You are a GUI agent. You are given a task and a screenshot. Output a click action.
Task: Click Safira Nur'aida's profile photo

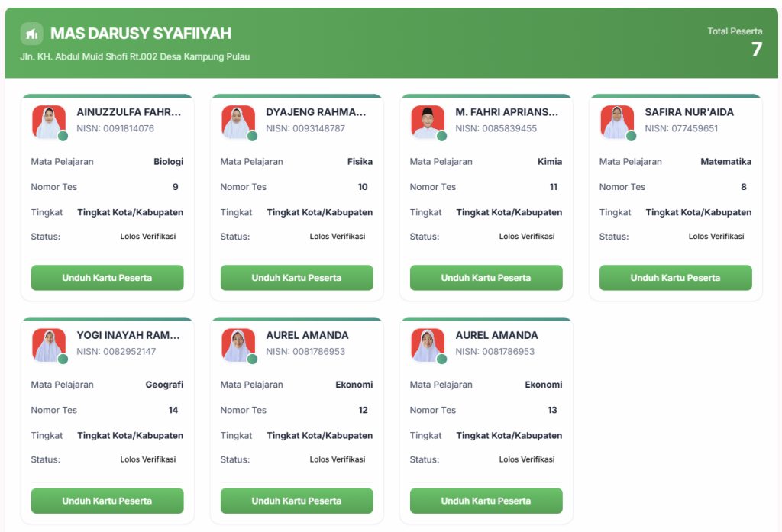tap(616, 121)
